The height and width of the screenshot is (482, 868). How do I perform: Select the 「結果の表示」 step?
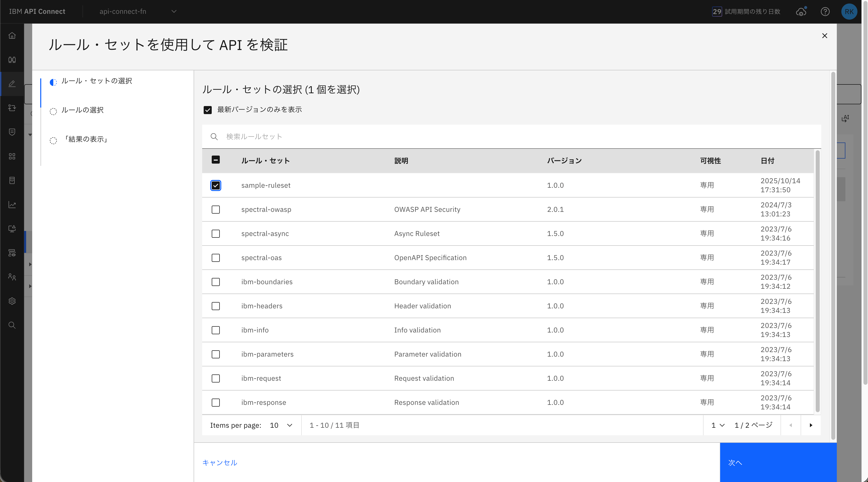(x=85, y=139)
